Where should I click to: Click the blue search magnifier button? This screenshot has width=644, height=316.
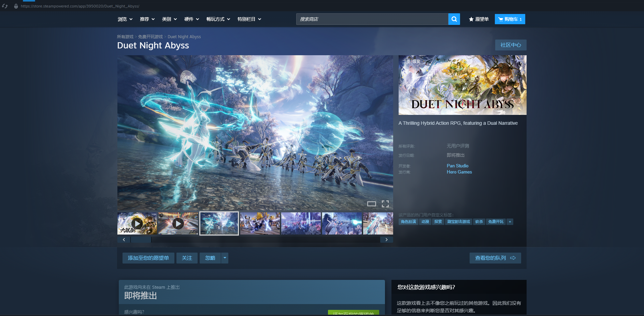click(454, 19)
